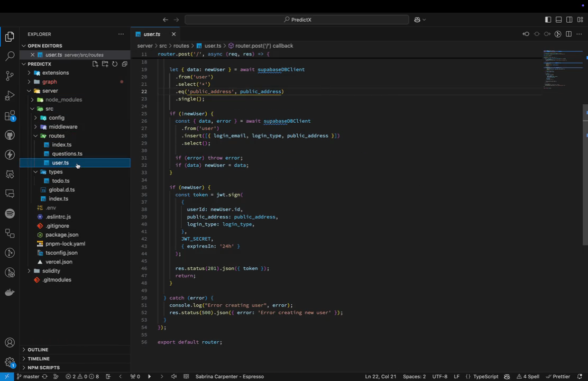
Task: Open vercel.json file
Action: pos(75,262)
